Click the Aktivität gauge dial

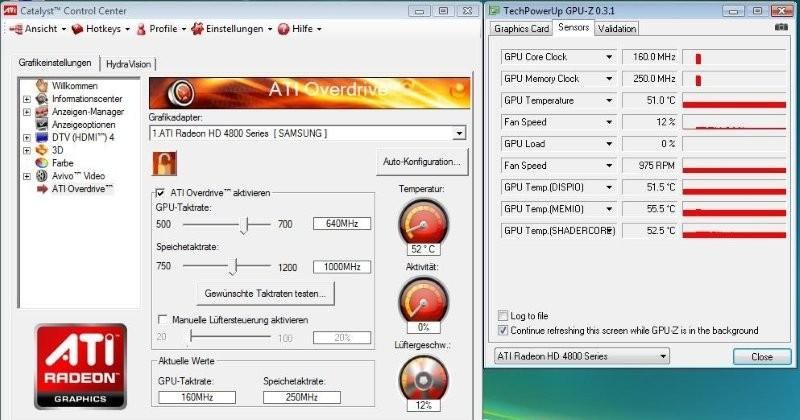(423, 301)
